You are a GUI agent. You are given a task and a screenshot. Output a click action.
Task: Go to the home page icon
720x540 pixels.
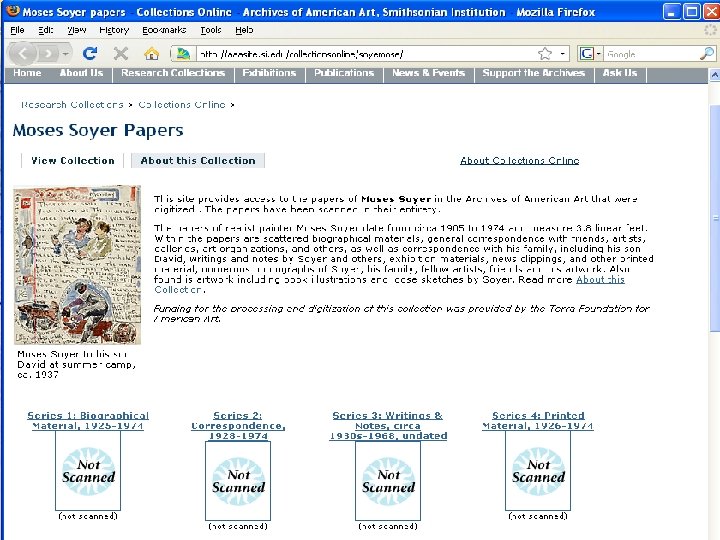(x=151, y=54)
